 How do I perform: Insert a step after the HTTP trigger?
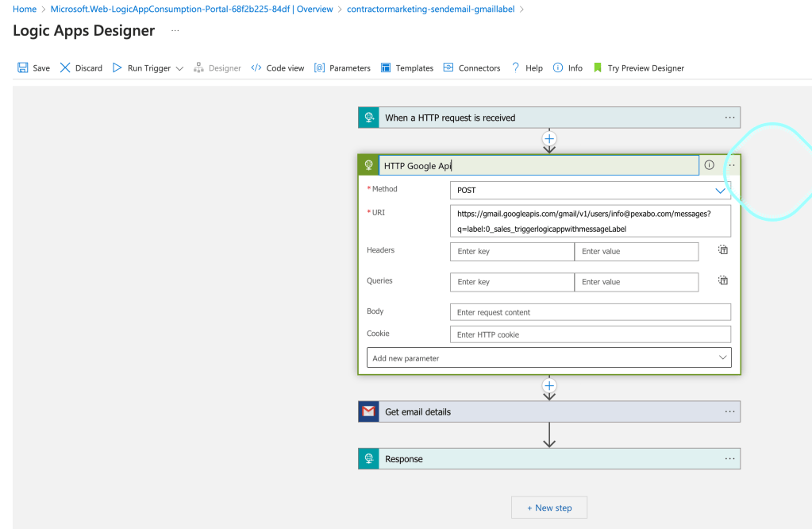click(x=549, y=139)
